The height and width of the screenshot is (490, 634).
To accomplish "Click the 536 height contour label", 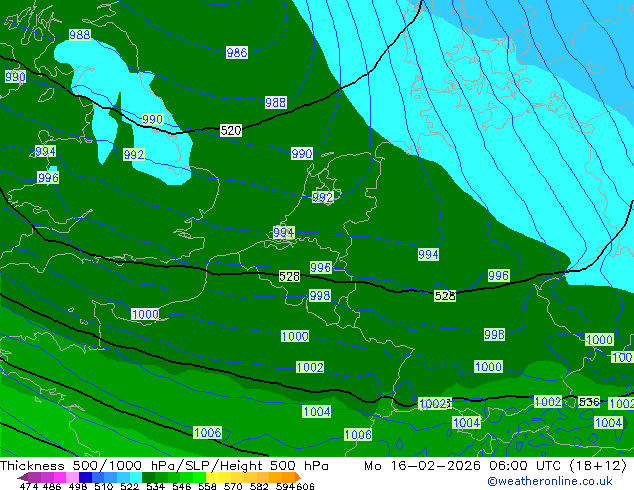I will [589, 402].
